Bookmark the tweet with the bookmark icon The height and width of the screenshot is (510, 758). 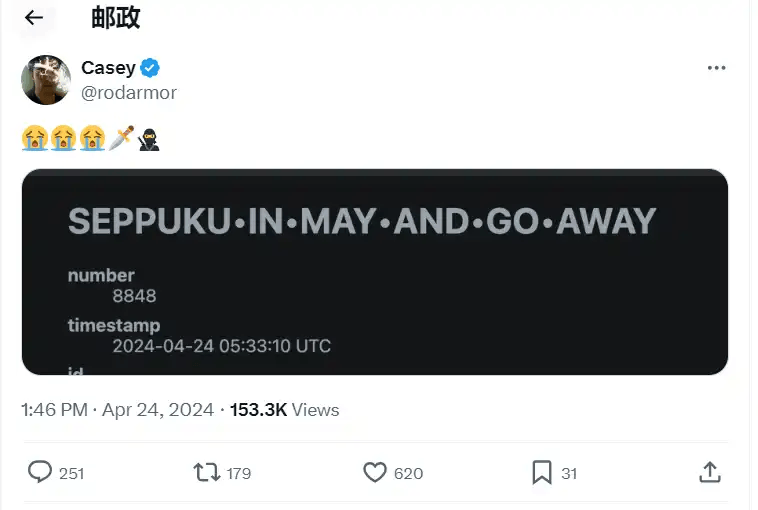(x=541, y=472)
